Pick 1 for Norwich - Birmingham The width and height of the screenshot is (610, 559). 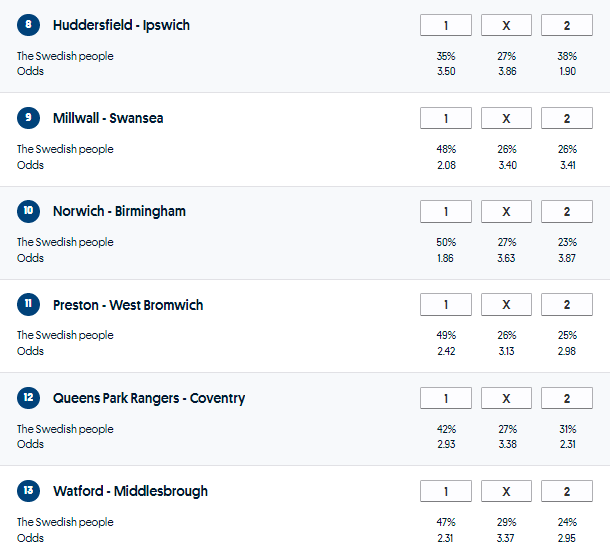(446, 211)
